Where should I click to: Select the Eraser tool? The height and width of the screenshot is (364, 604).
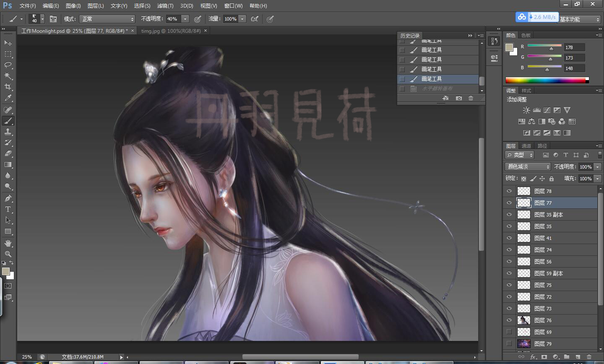point(8,153)
